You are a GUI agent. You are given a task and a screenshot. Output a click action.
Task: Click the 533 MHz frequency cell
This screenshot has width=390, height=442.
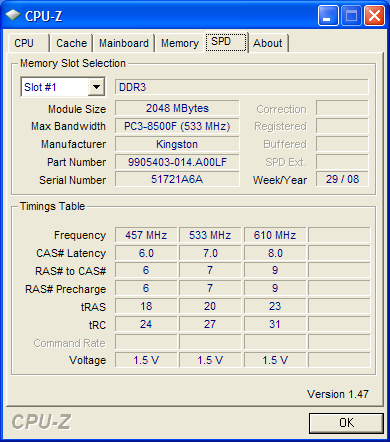click(210, 235)
